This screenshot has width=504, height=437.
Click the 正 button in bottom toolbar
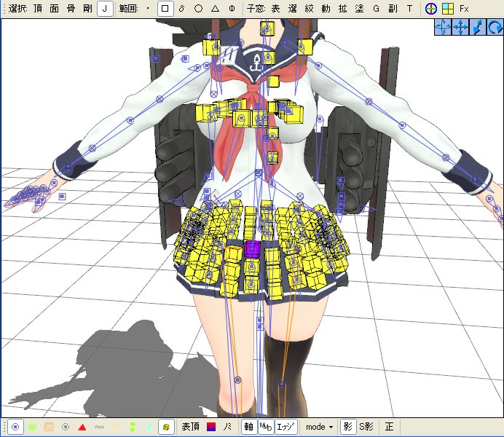pyautogui.click(x=389, y=427)
